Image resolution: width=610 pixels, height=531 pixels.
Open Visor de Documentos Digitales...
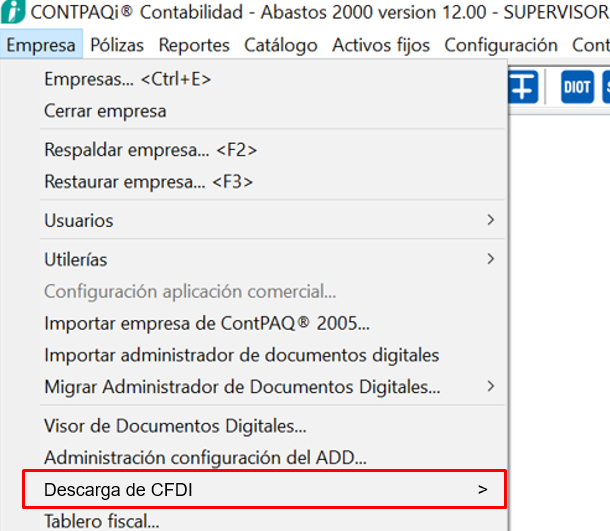pyautogui.click(x=175, y=426)
